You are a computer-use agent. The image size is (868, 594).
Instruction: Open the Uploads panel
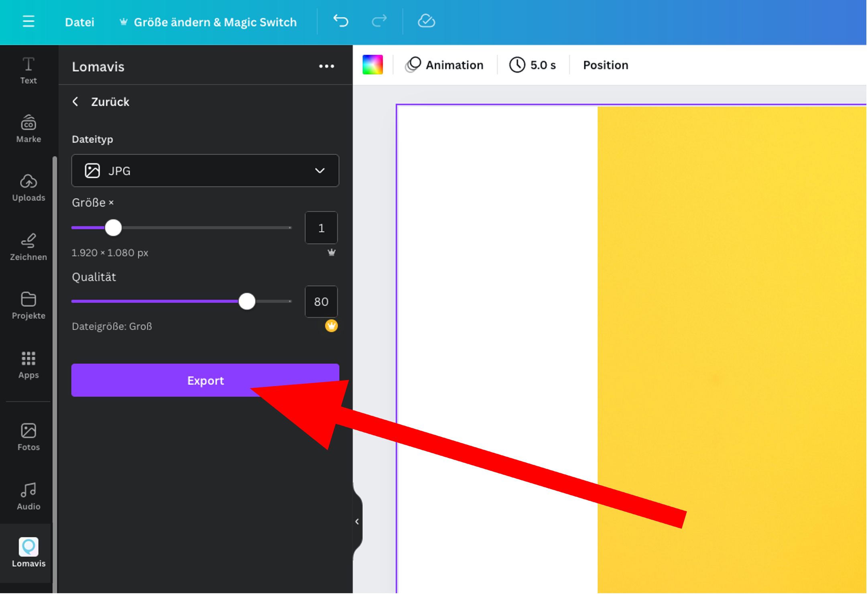28,187
